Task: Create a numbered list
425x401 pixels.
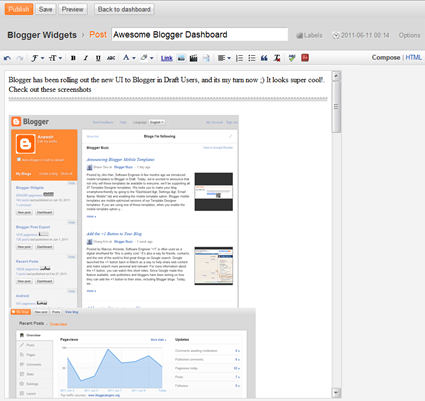Action: (239, 58)
